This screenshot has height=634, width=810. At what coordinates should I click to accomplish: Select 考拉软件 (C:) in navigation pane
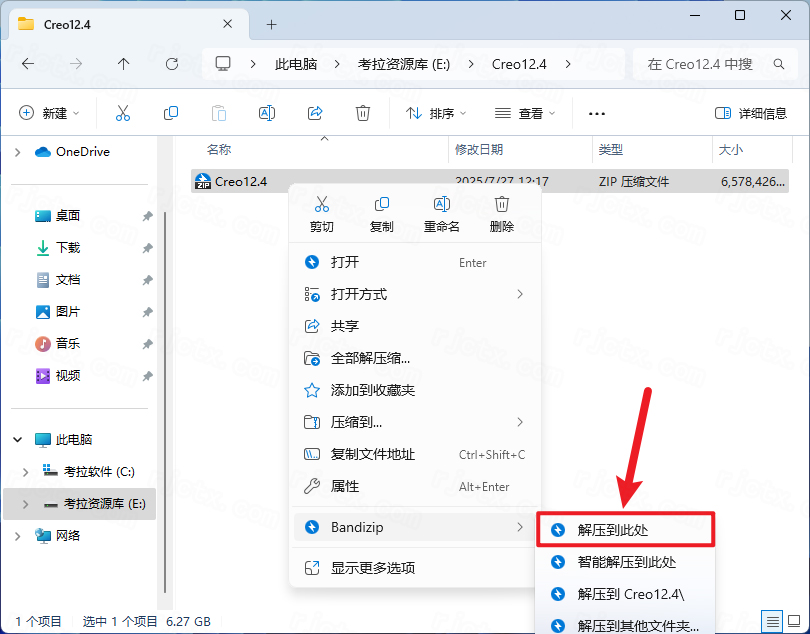point(89,472)
